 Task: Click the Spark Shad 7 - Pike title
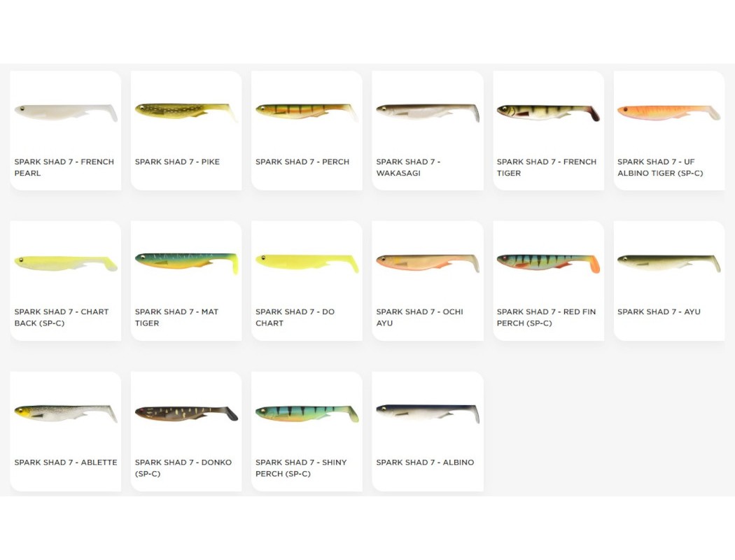pyautogui.click(x=177, y=162)
